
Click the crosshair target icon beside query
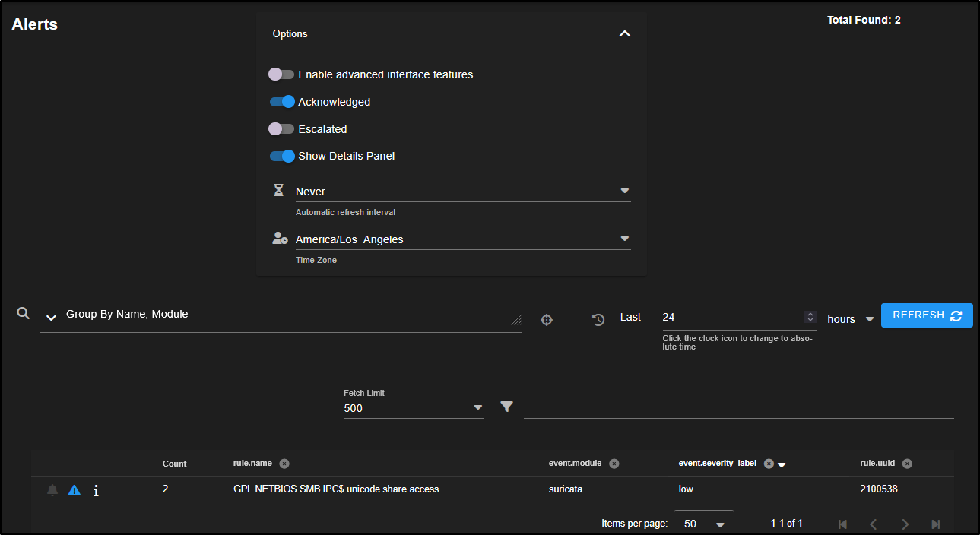pyautogui.click(x=546, y=320)
